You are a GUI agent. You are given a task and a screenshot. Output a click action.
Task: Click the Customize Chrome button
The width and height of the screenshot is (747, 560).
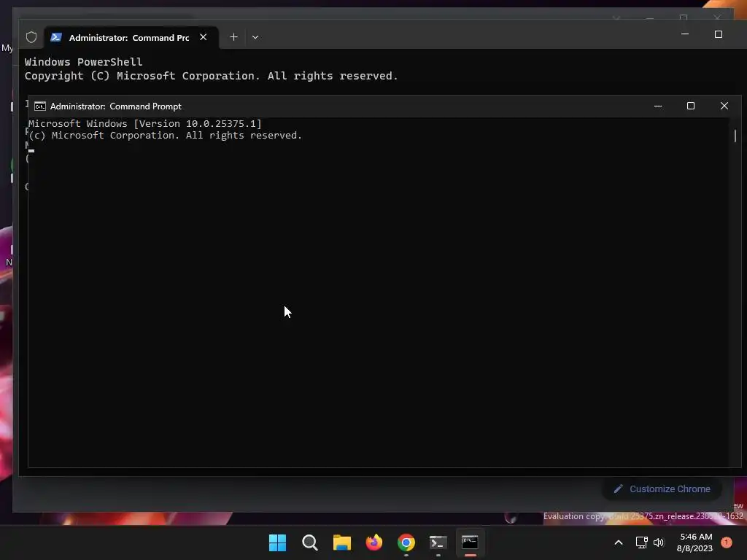[662, 489]
